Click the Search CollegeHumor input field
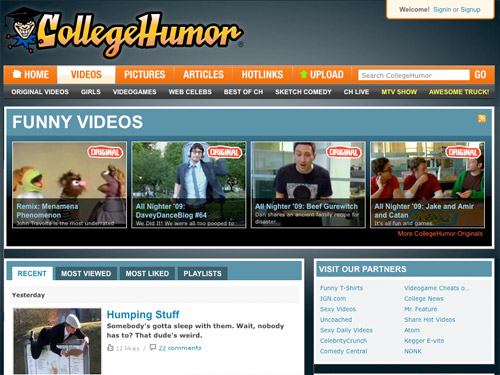 pos(414,75)
